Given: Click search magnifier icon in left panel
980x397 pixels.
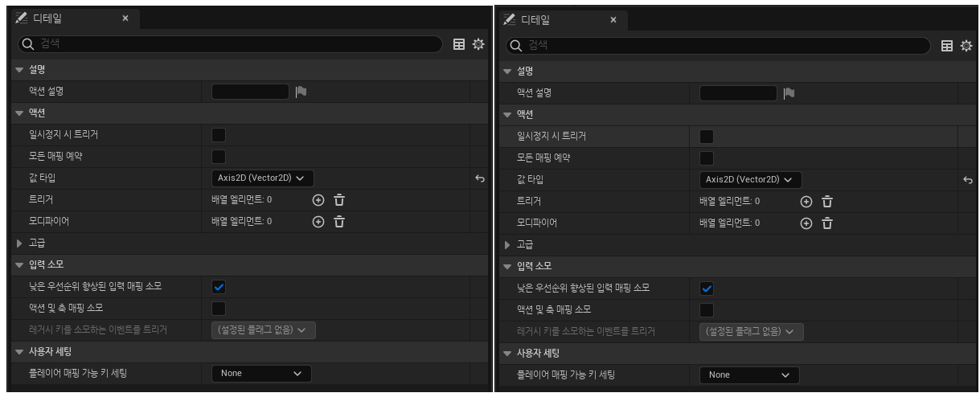Looking at the screenshot, I should [x=27, y=44].
